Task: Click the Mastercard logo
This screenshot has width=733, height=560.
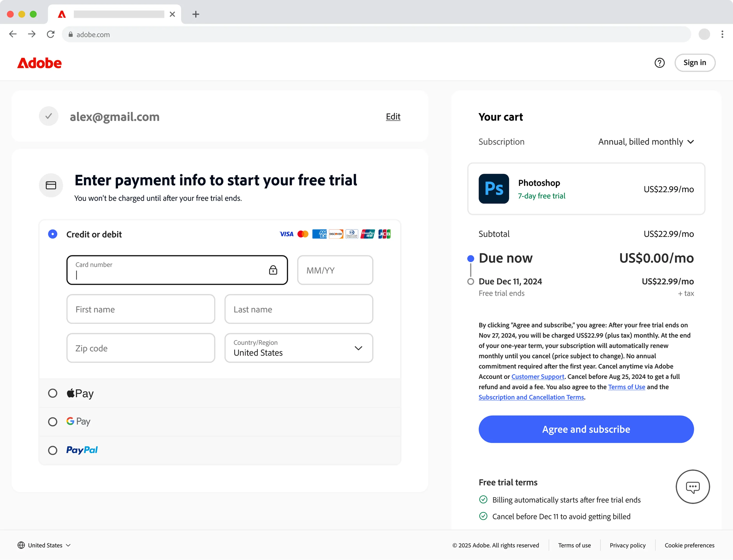Action: click(303, 234)
